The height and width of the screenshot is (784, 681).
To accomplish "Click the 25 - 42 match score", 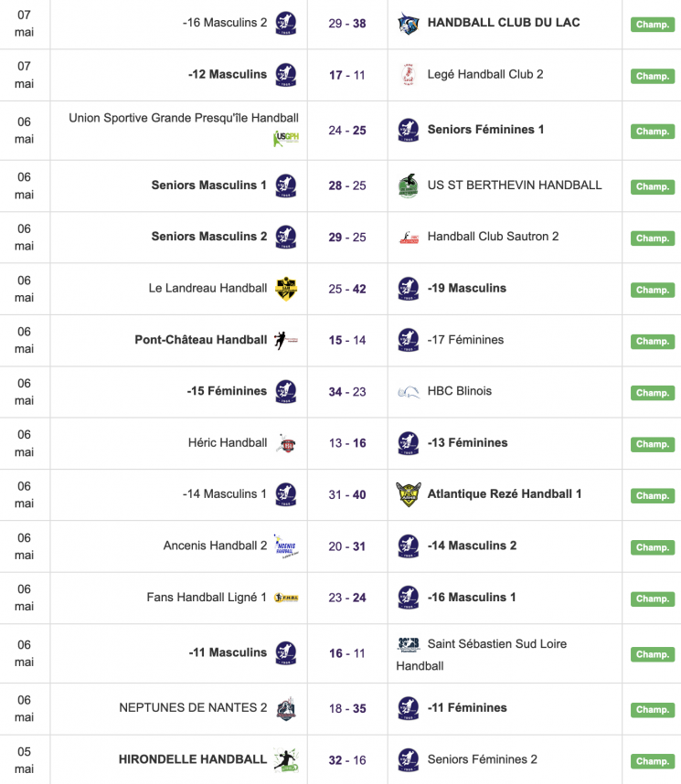I will pos(347,289).
